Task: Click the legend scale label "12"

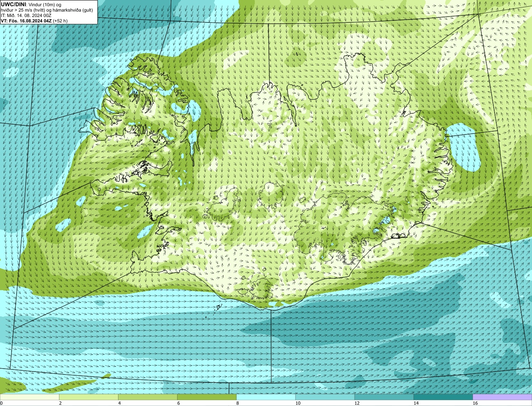Action: tap(356, 403)
